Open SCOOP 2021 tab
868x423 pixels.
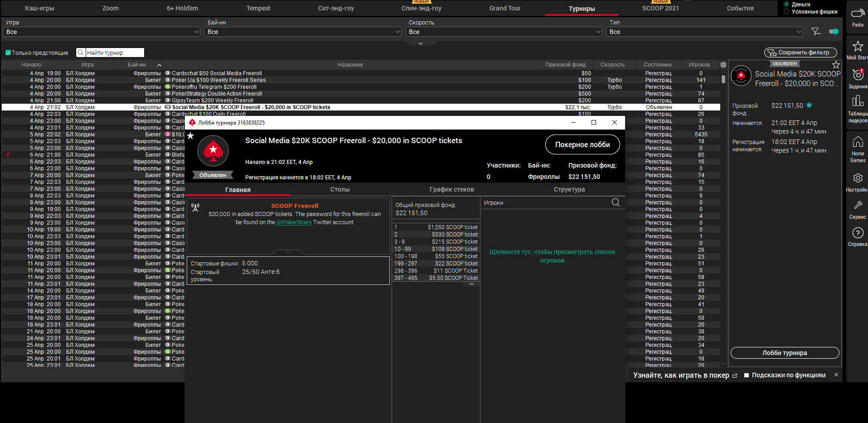(x=660, y=8)
